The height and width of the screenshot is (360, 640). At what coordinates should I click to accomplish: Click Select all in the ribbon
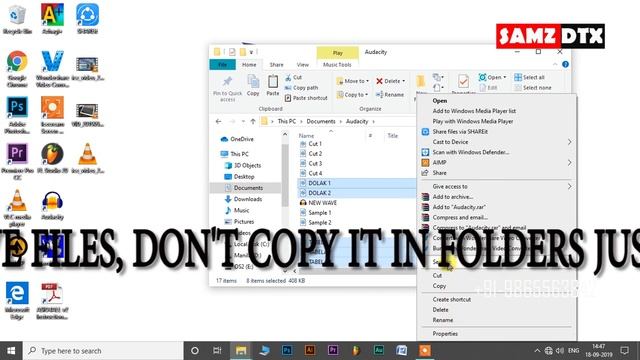tap(529, 77)
